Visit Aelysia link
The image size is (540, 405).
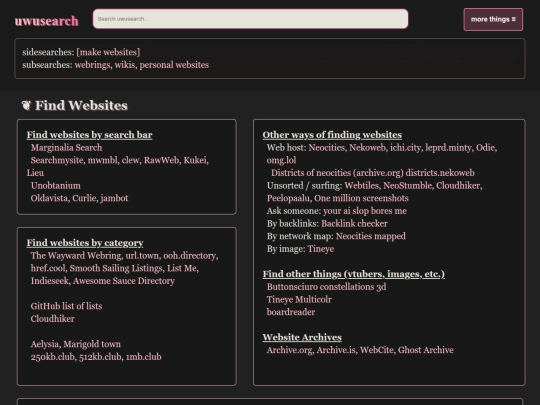click(x=44, y=344)
